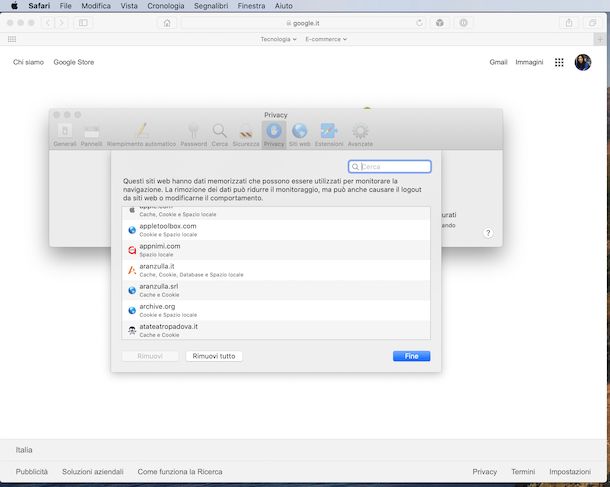Viewport: 610px width, 487px height.
Task: Add a new tab with plus button
Action: tap(599, 39)
